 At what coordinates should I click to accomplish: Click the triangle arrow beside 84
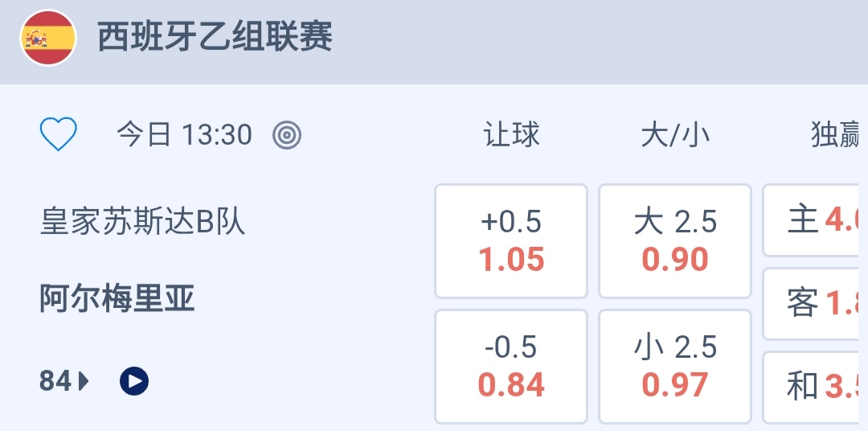[x=84, y=380]
